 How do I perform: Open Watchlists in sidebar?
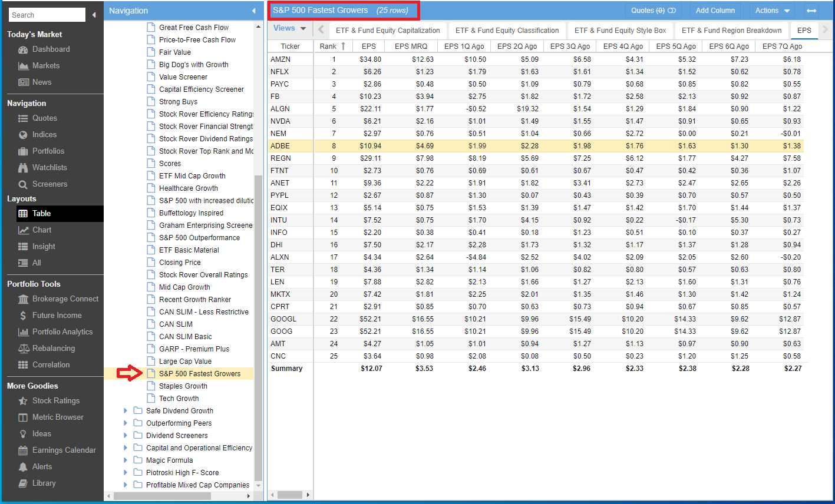(x=42, y=168)
